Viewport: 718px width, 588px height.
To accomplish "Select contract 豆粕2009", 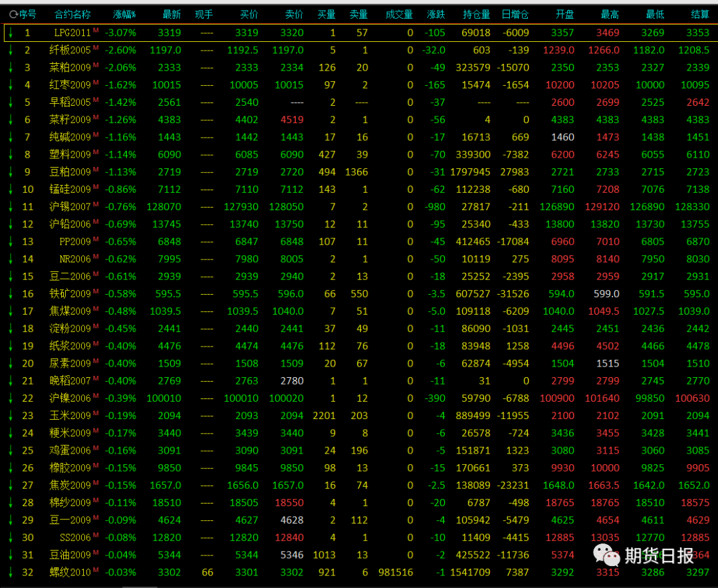I will [x=70, y=172].
